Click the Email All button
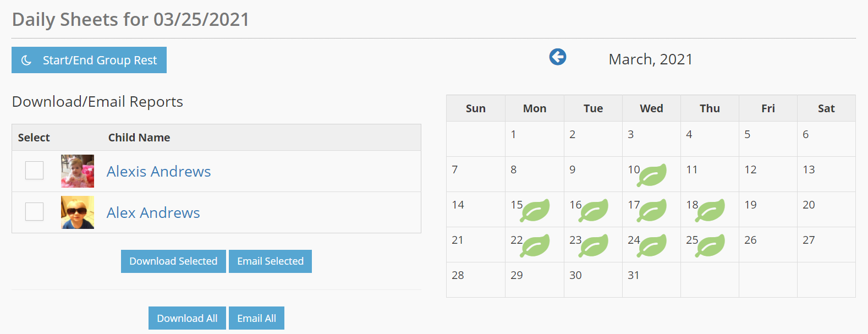The height and width of the screenshot is (334, 868). [256, 318]
